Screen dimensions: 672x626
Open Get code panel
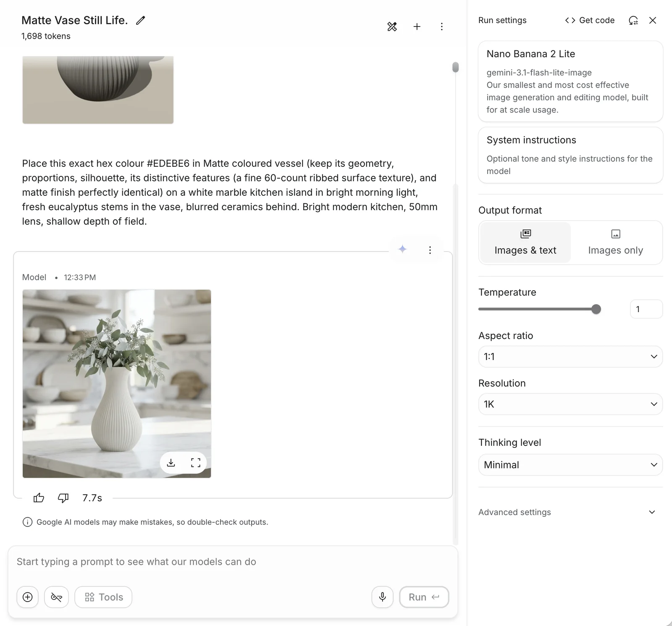590,20
